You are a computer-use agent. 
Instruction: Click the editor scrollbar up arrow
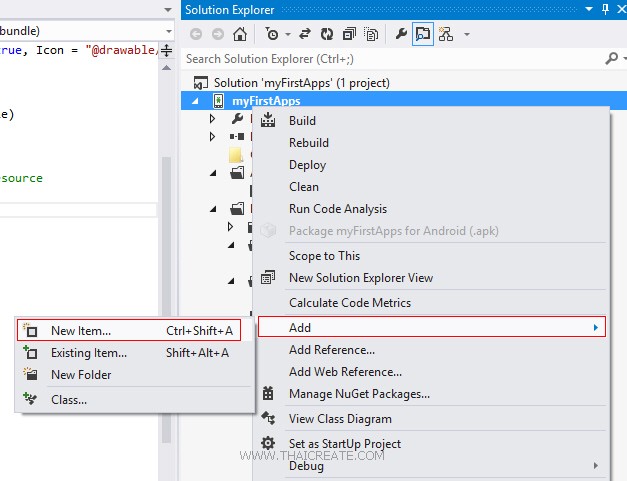[167, 68]
